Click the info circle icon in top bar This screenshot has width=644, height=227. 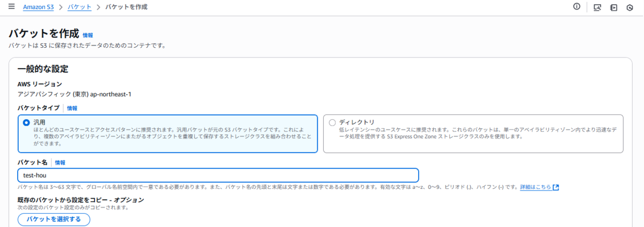tap(577, 7)
